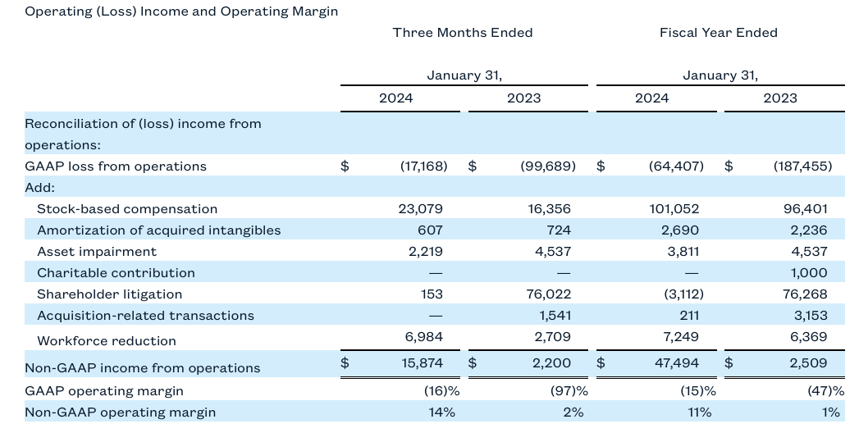Select the "Amortization of acquired intangibles" row label
Screen dimensions: 868x433
158,230
